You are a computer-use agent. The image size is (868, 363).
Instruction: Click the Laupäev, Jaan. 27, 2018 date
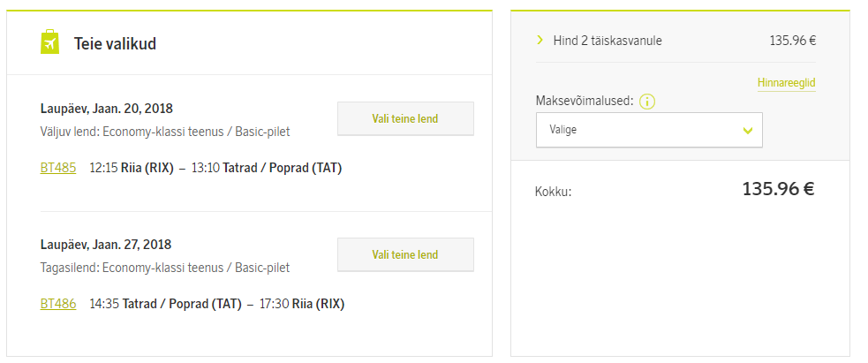106,245
